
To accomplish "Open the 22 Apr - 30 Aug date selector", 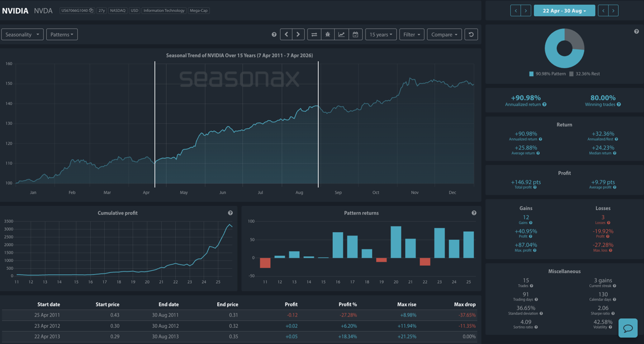I will click(564, 10).
